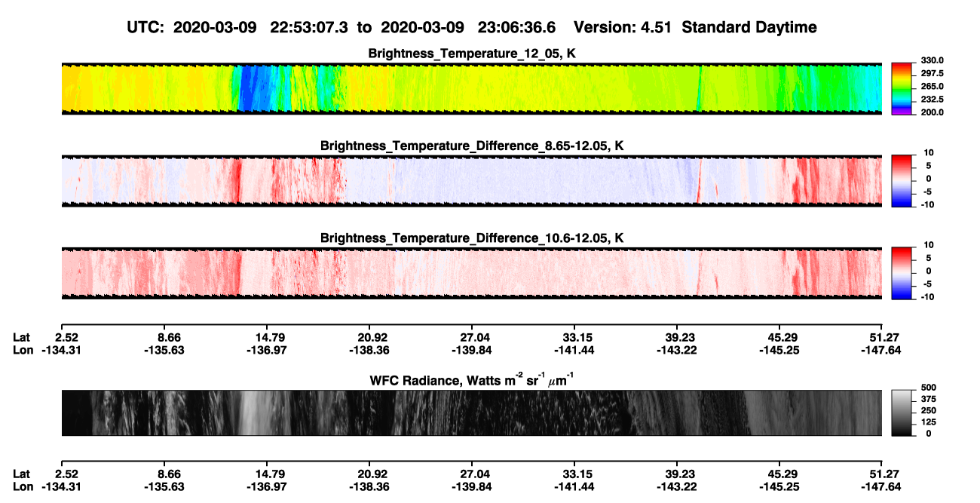Viewport: 980px width, 503px height.
Task: Click the UTC start time 22:53:07.3 in the title
Action: click(x=309, y=27)
